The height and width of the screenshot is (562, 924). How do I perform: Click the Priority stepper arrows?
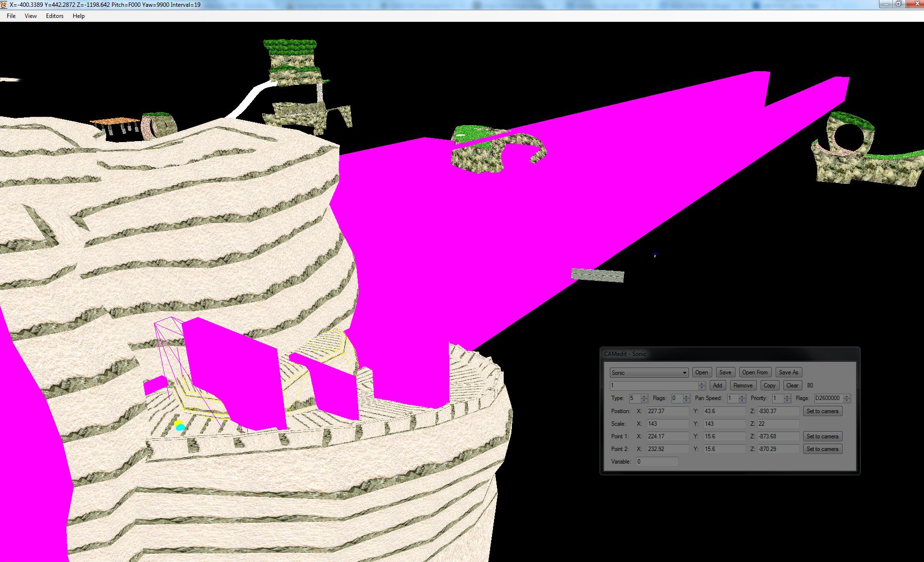click(x=787, y=398)
